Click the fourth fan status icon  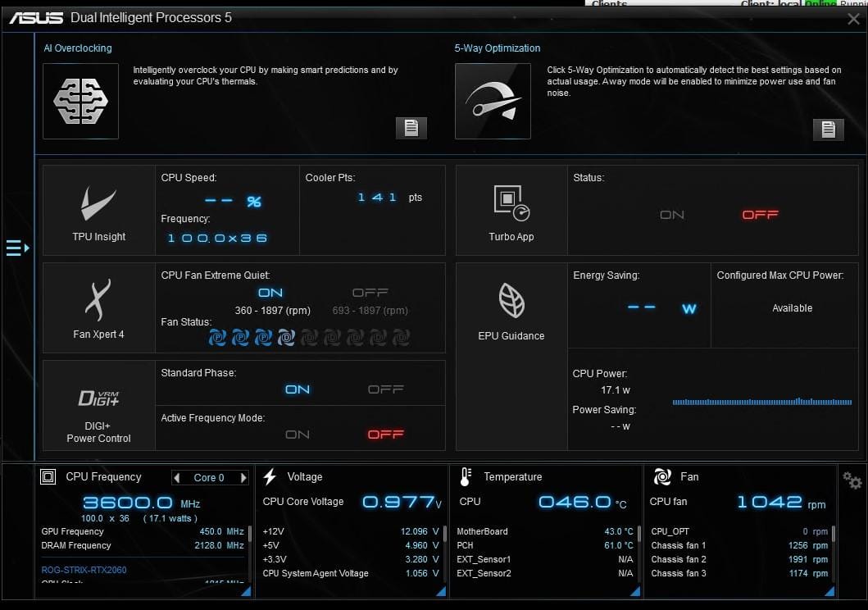tap(285, 337)
